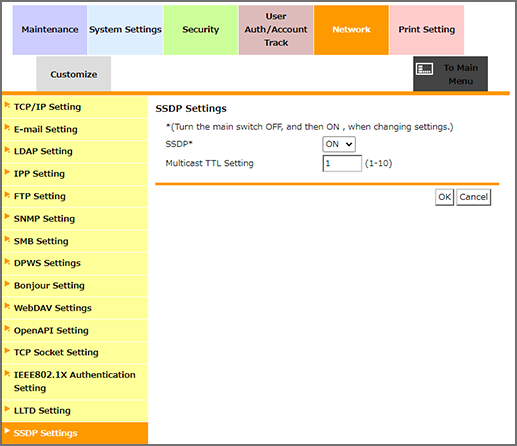Click the To Main Menu panel icon

425,69
